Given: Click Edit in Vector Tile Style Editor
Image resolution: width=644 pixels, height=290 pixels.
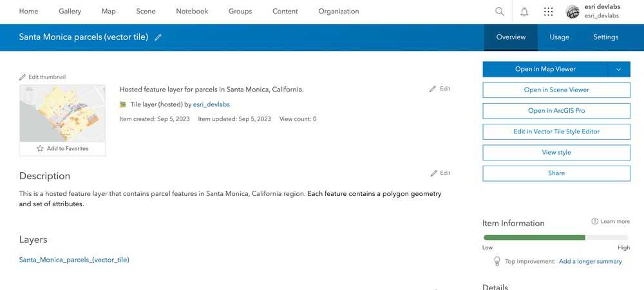Looking at the screenshot, I should pyautogui.click(x=556, y=131).
